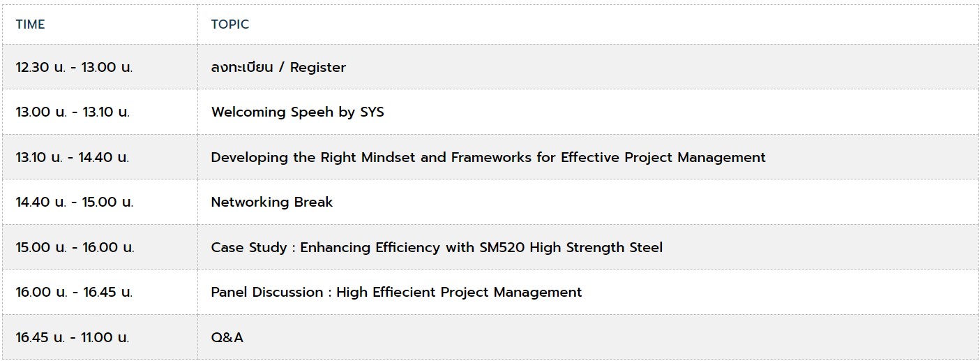
Task: Click the TOPIC column header
Action: [230, 24]
